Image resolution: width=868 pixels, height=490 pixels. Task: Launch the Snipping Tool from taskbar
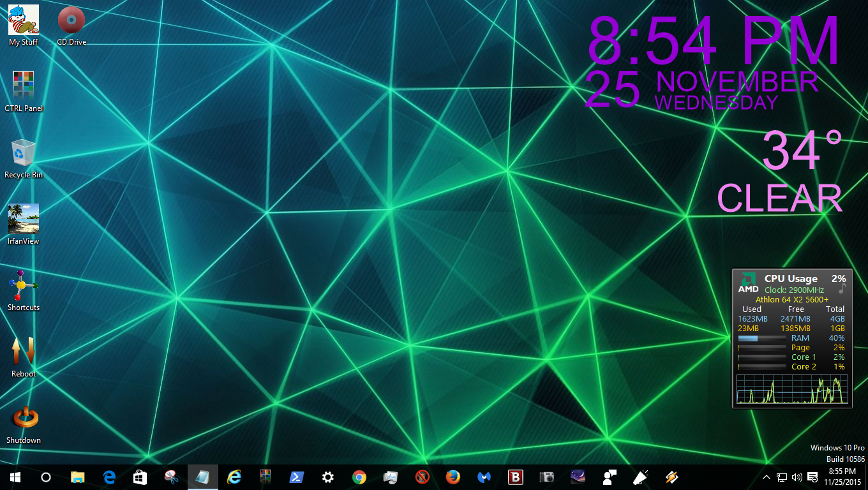(x=171, y=477)
